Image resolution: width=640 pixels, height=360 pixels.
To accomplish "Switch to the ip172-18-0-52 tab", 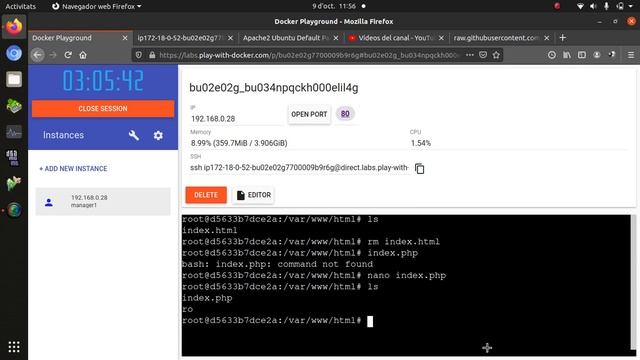I will [185, 38].
